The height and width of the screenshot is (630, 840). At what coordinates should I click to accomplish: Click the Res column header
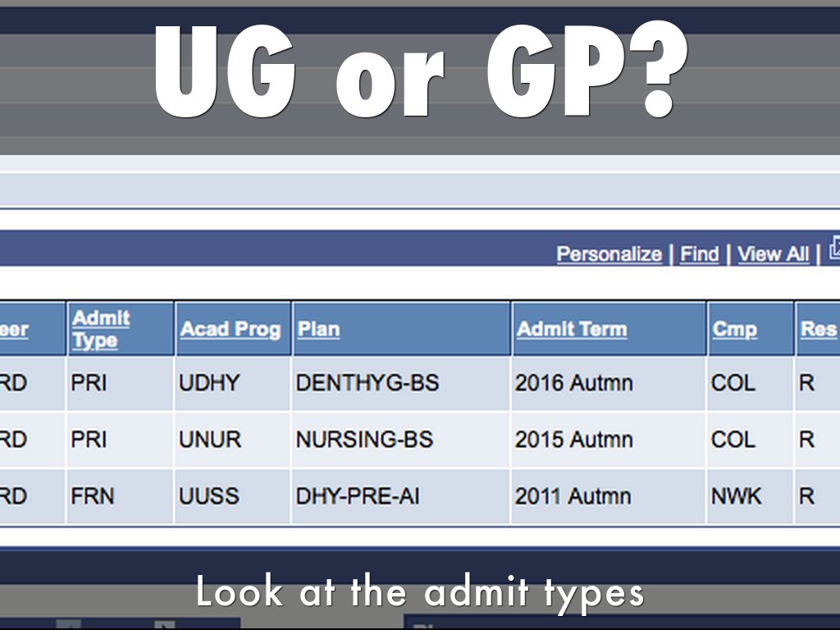click(x=818, y=329)
